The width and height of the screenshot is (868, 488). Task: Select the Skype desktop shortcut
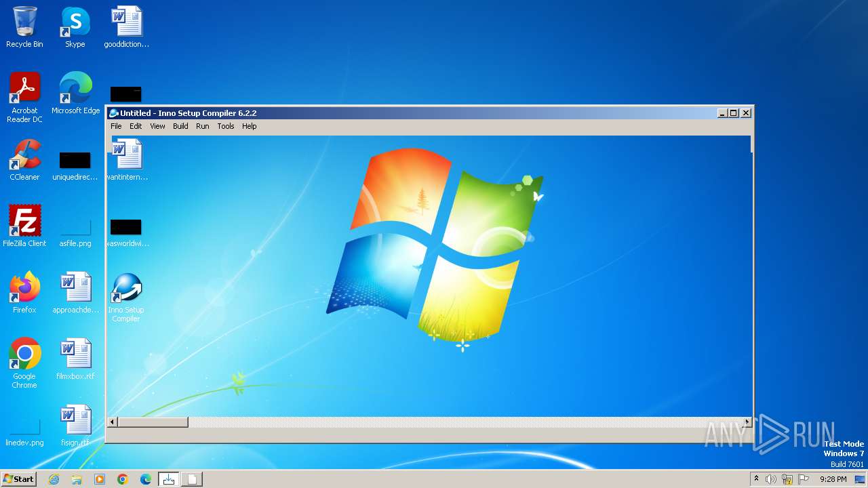point(75,27)
